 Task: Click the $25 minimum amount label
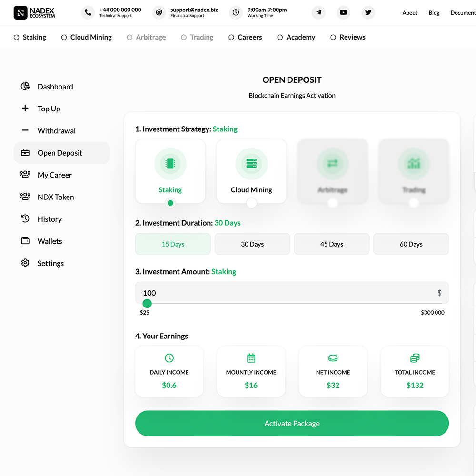point(145,312)
